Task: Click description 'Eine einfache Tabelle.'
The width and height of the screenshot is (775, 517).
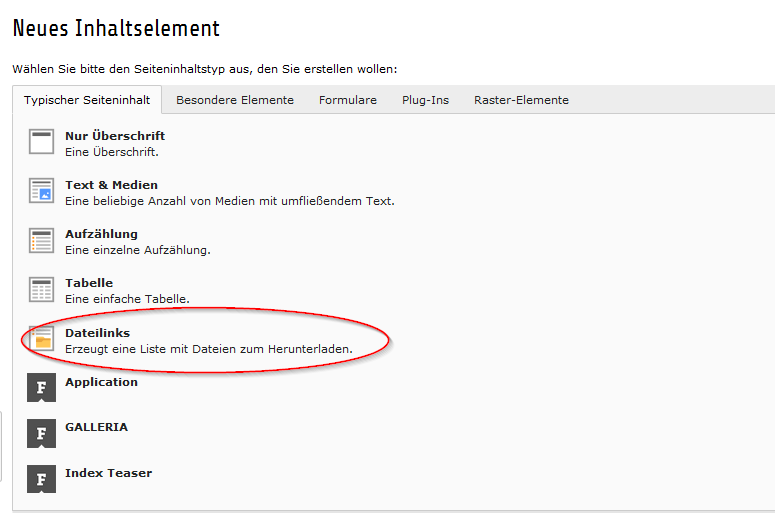Action: click(x=127, y=299)
